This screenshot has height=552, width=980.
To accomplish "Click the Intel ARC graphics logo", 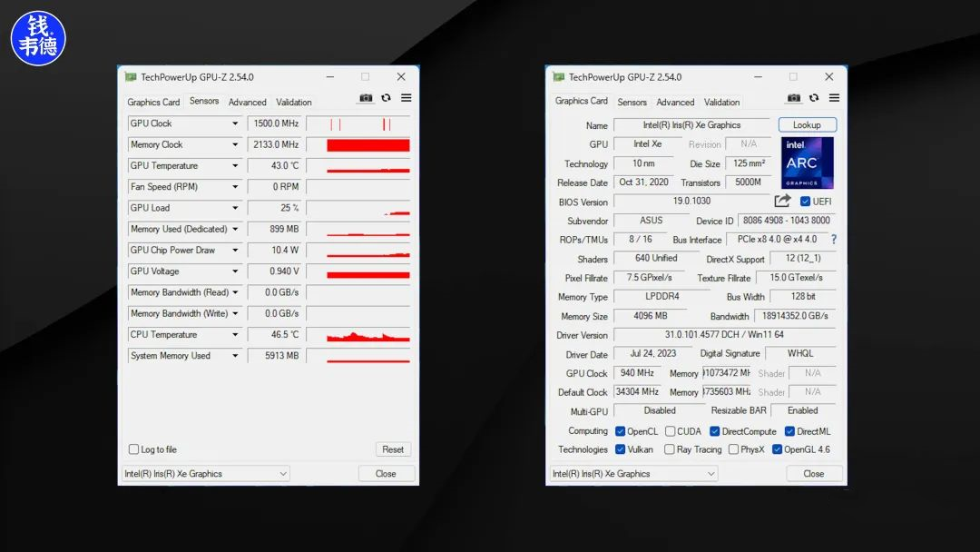I will click(807, 163).
